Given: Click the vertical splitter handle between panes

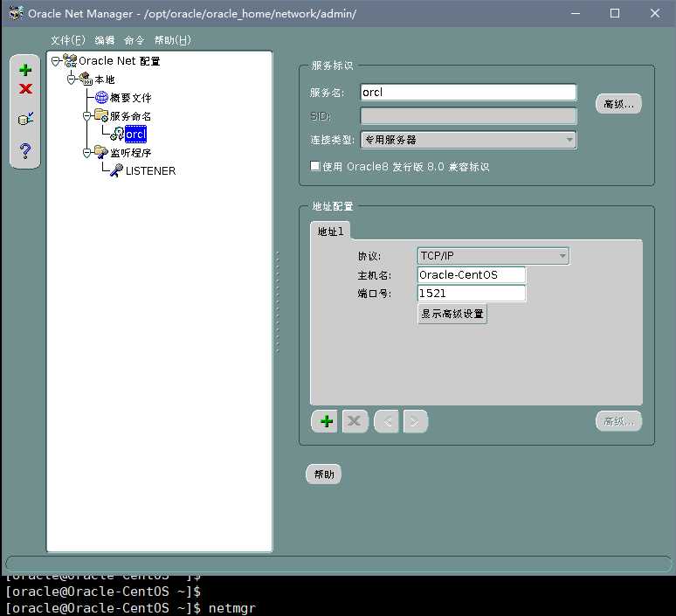Looking at the screenshot, I should pos(277,302).
